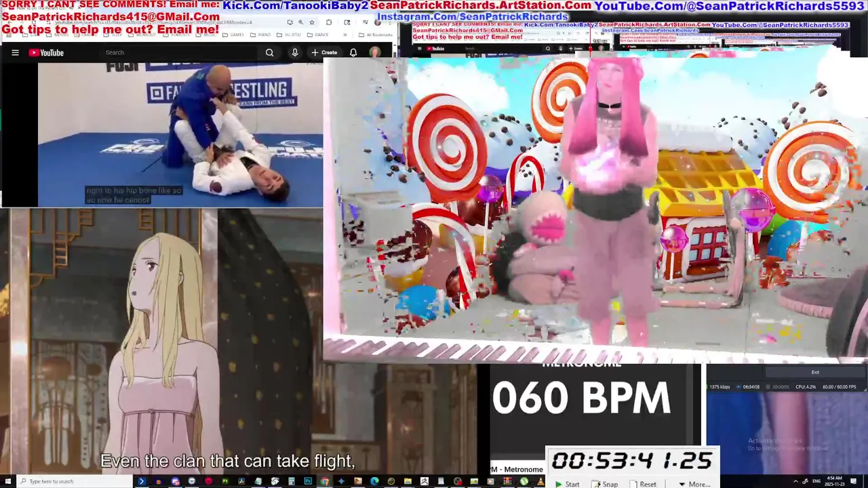The height and width of the screenshot is (488, 868).
Task: Click the taskbar 'Type here to search' box
Action: coord(73,481)
